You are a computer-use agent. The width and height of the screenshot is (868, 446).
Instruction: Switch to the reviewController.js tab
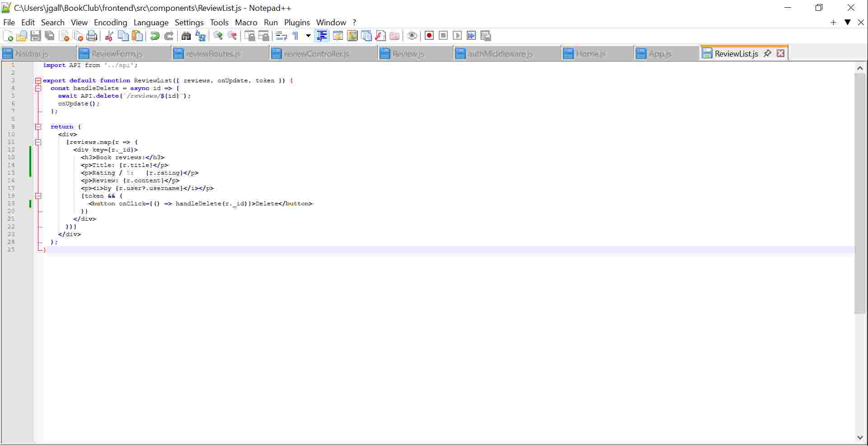point(316,53)
